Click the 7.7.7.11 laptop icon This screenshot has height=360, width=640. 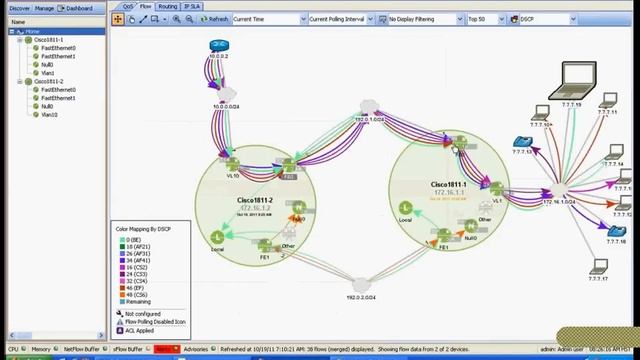[608, 100]
